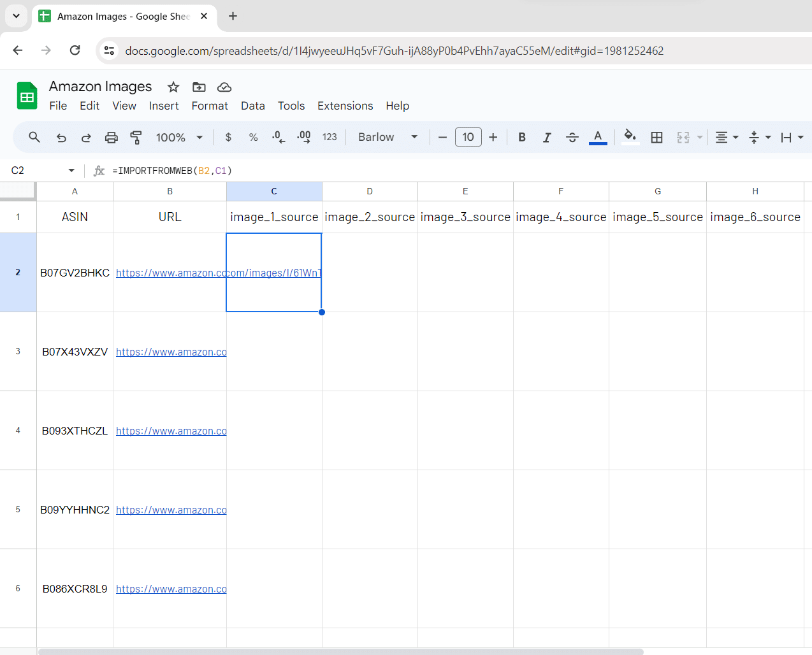The width and height of the screenshot is (812, 655).
Task: Click the Undo arrow in toolbar
Action: click(x=61, y=137)
